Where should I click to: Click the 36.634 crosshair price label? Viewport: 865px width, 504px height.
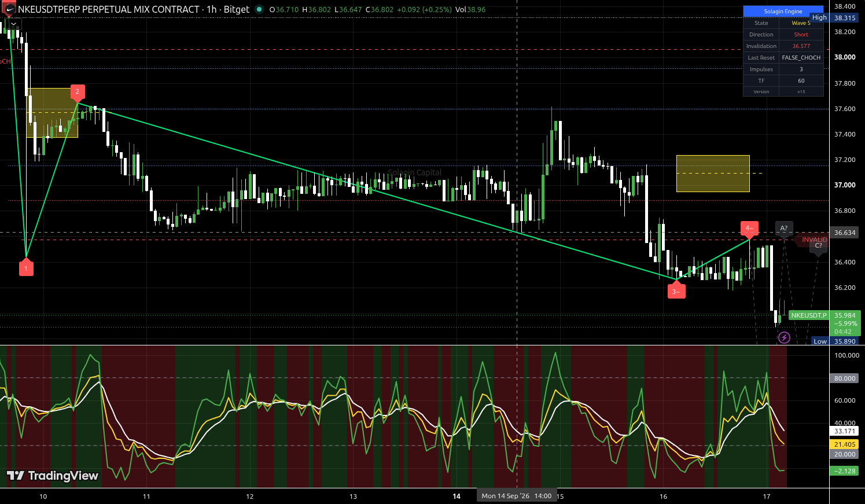click(845, 233)
